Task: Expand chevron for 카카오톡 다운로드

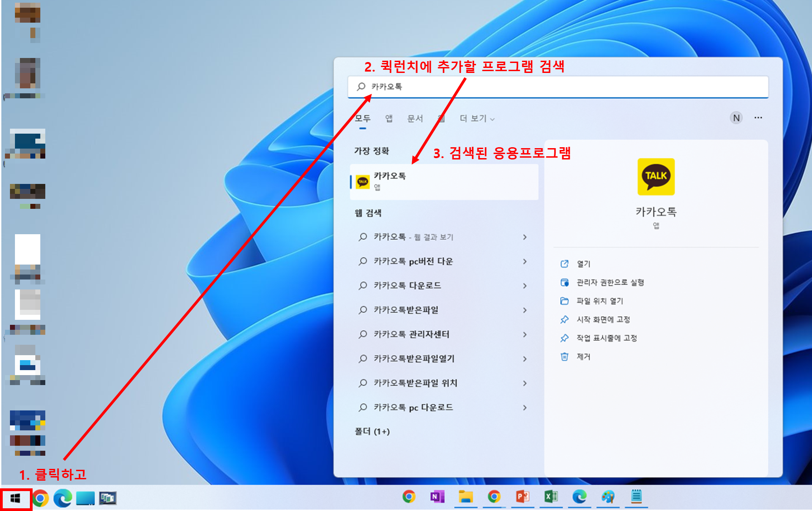Action: pos(525,286)
